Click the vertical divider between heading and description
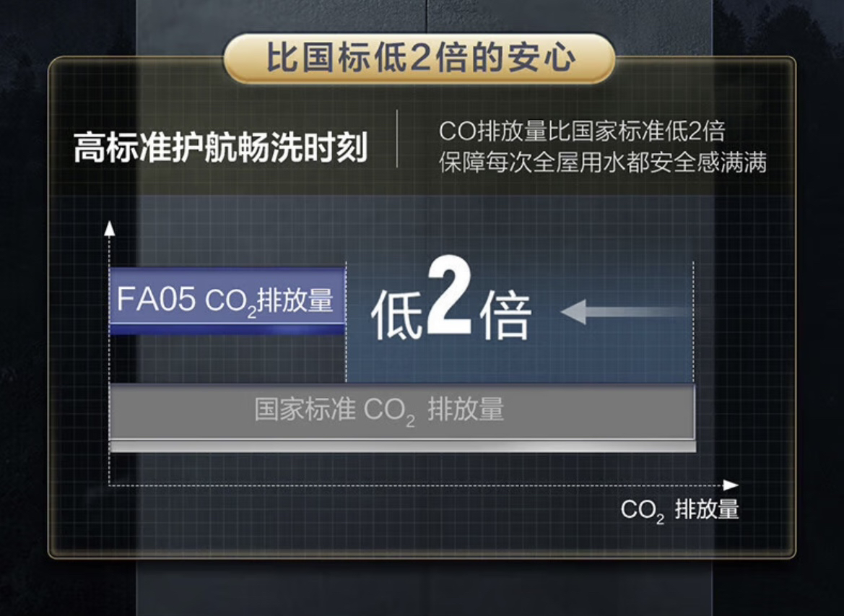 [397, 139]
